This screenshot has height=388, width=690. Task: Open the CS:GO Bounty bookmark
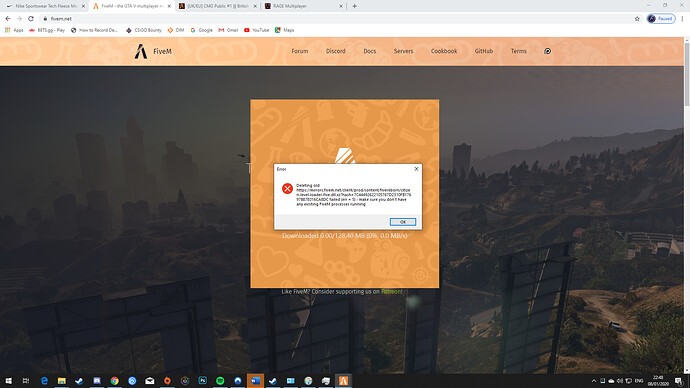(x=144, y=30)
